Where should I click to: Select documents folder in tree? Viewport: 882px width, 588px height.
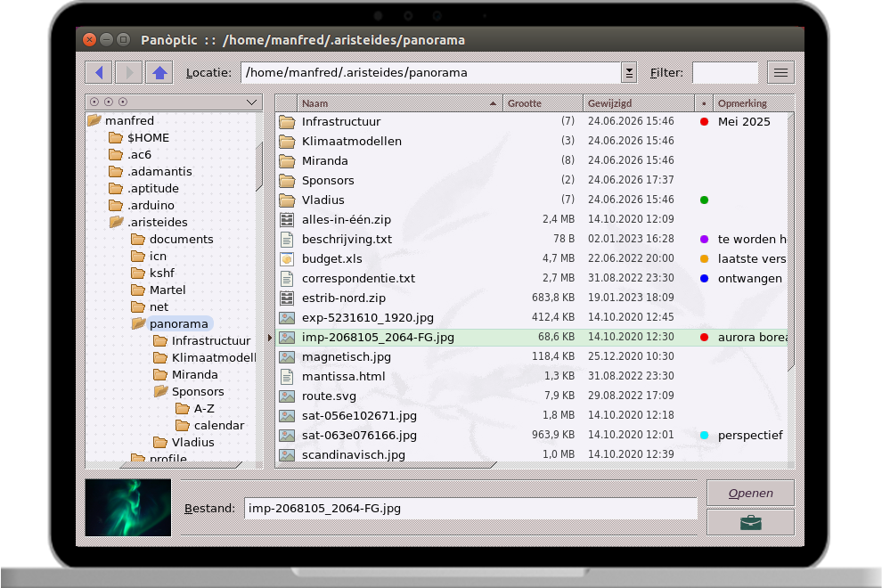pos(181,239)
